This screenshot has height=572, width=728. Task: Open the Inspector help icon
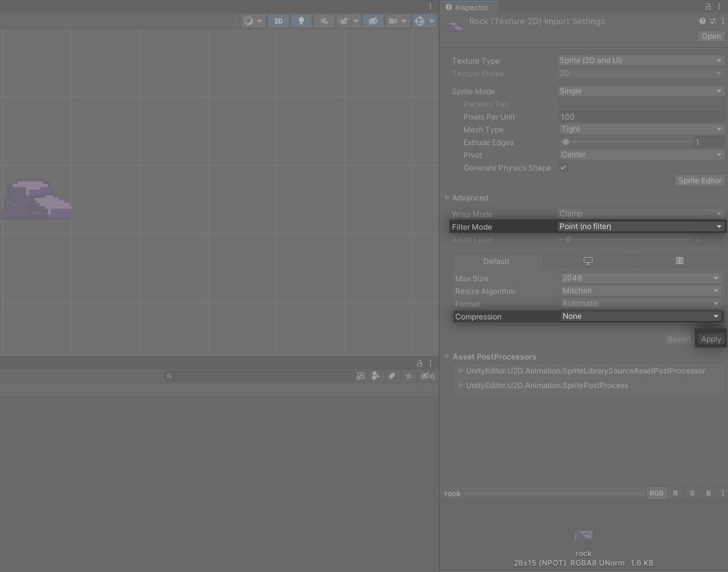coord(703,21)
